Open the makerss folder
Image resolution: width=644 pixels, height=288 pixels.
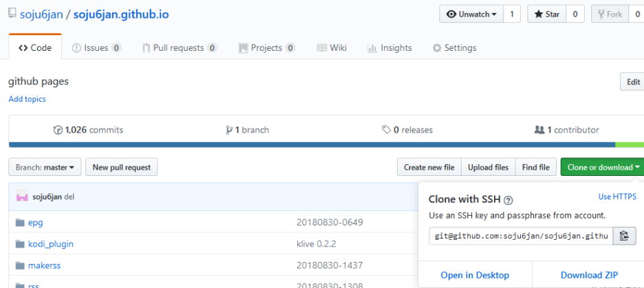pos(44,265)
